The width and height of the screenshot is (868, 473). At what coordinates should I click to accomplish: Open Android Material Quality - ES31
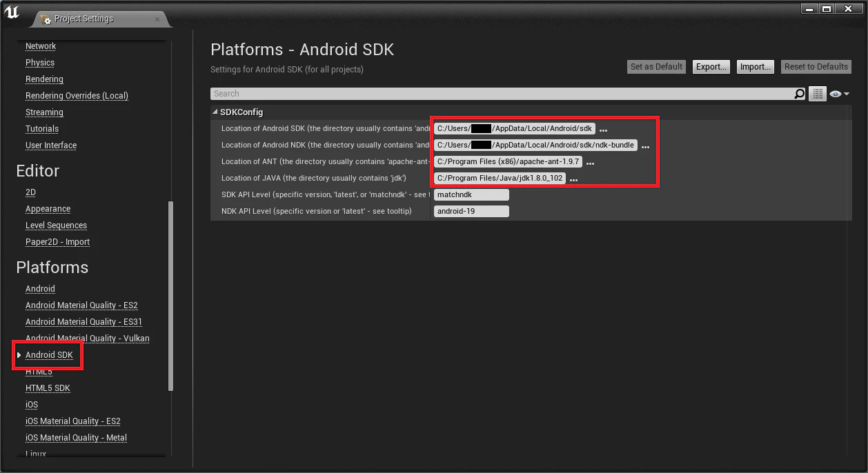(84, 322)
